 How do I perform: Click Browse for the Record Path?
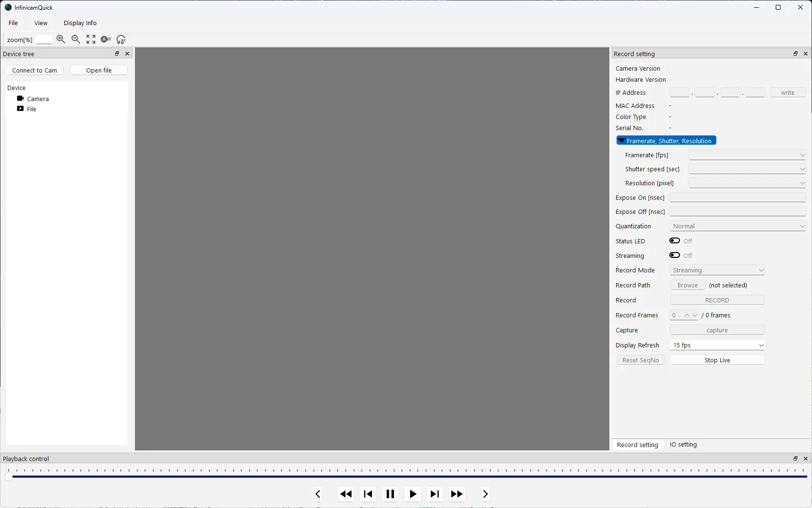coord(688,285)
